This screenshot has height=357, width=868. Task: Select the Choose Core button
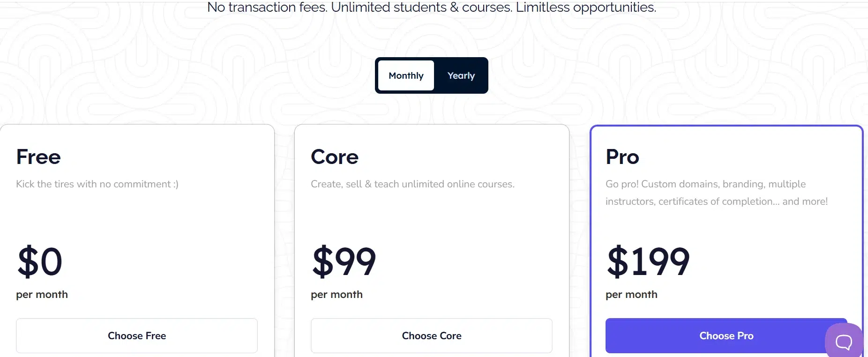click(x=431, y=335)
